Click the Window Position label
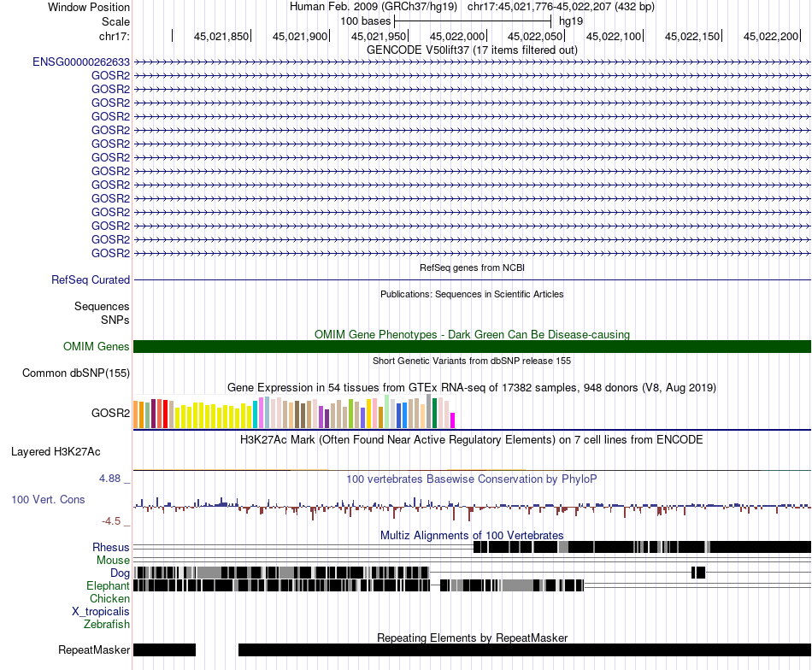812x670 pixels. (x=89, y=7)
